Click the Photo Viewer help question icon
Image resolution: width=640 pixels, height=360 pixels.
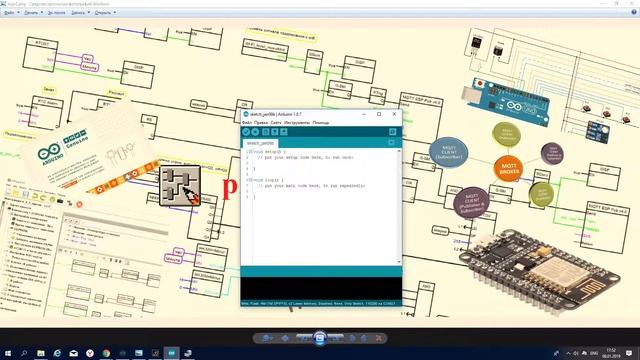634,12
